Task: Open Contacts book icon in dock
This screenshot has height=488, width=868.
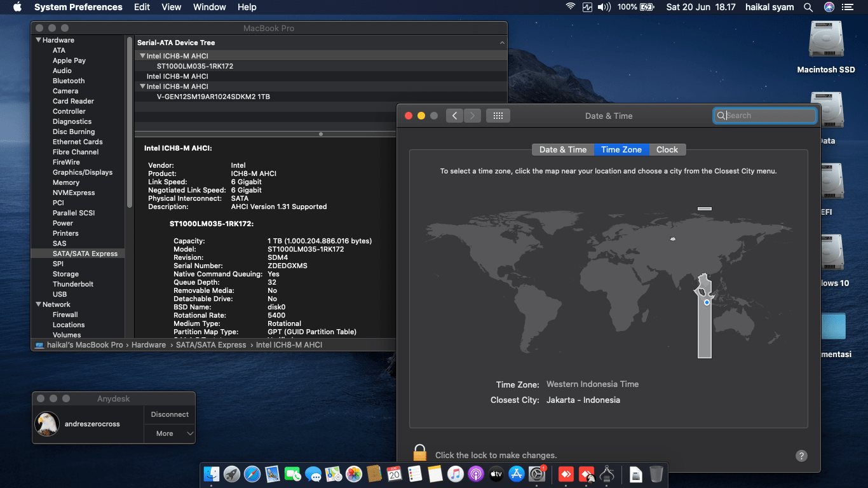Action: click(374, 474)
